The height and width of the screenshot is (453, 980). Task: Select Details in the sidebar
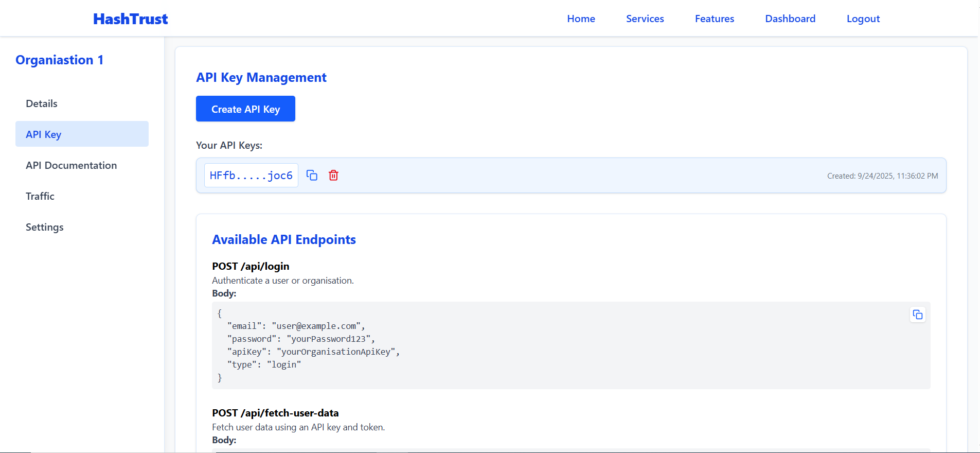click(x=82, y=103)
